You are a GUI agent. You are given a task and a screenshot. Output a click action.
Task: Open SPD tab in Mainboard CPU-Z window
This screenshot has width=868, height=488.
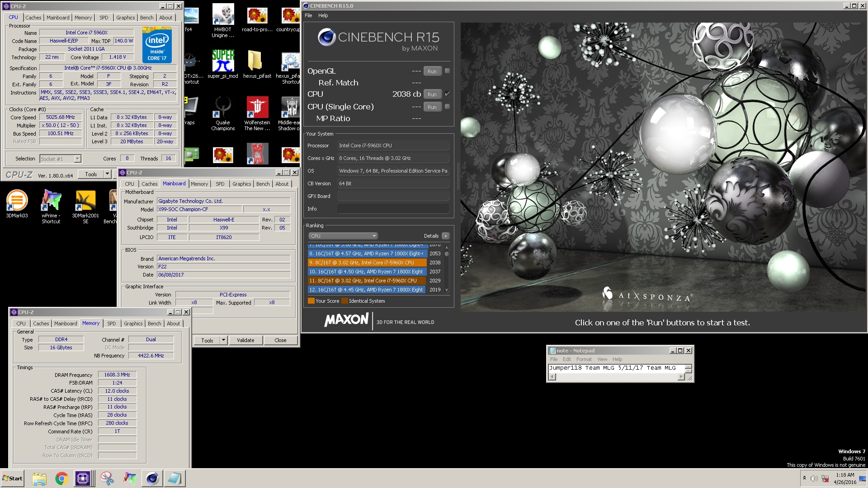click(220, 184)
